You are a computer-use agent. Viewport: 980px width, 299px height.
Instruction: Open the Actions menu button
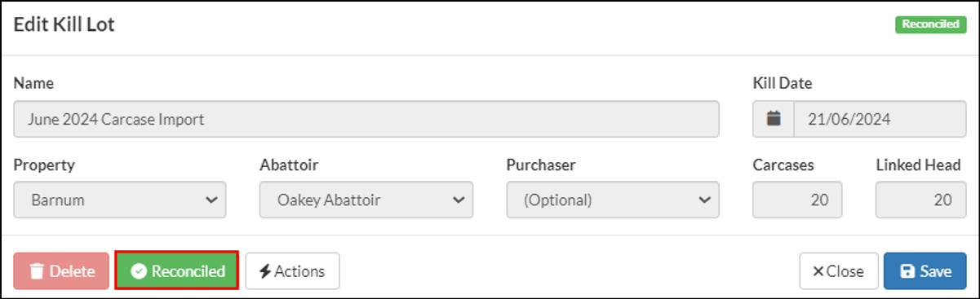click(x=293, y=271)
